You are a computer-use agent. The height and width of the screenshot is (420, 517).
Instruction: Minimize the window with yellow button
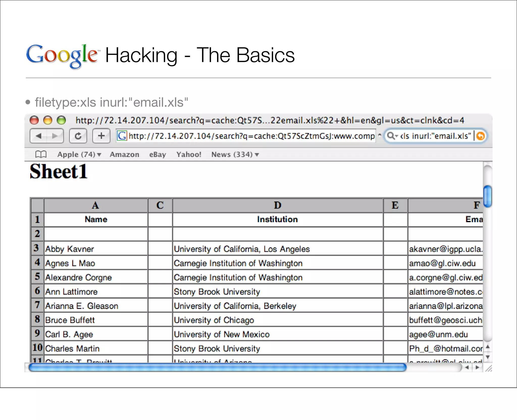[47, 120]
